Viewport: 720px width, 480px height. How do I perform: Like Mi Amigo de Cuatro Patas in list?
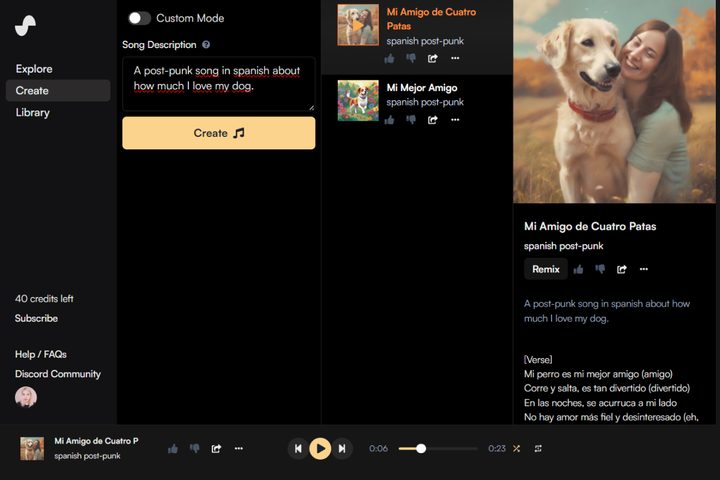pos(389,58)
